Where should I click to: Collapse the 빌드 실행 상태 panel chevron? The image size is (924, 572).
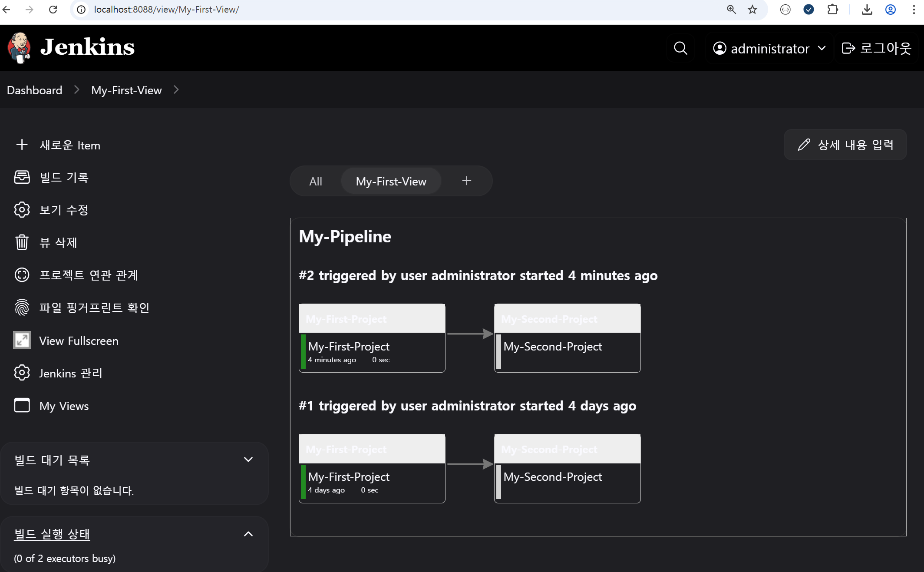[x=248, y=534]
